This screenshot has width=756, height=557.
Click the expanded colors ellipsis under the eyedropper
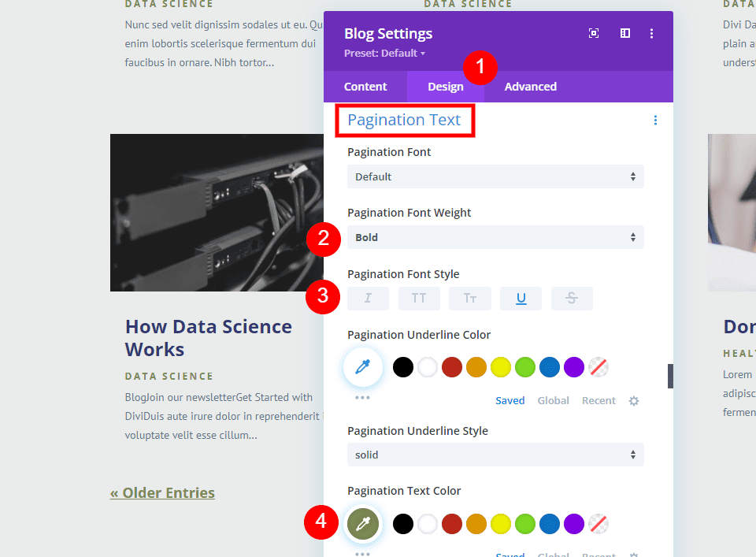363,397
